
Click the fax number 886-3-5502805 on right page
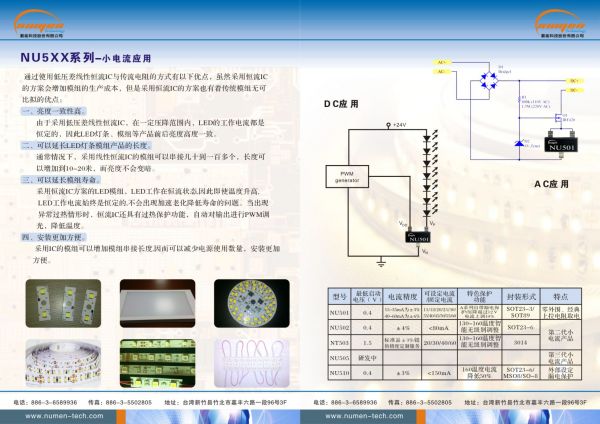coord(429,403)
